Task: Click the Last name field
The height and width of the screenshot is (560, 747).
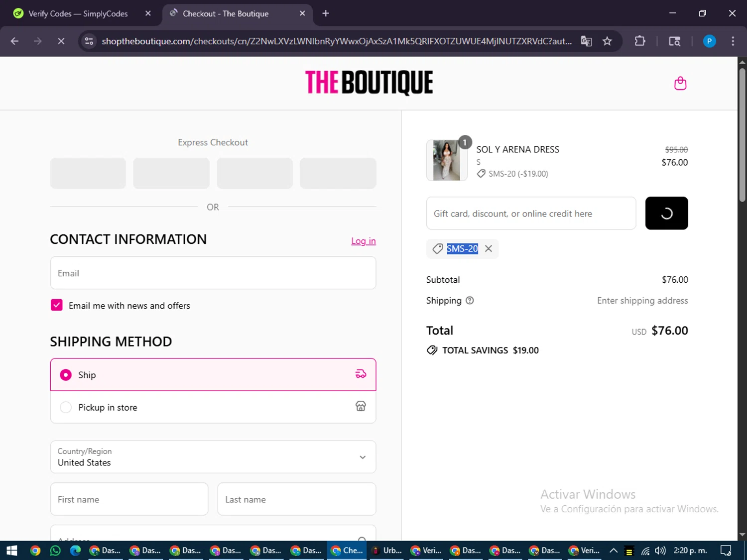Action: 297,499
